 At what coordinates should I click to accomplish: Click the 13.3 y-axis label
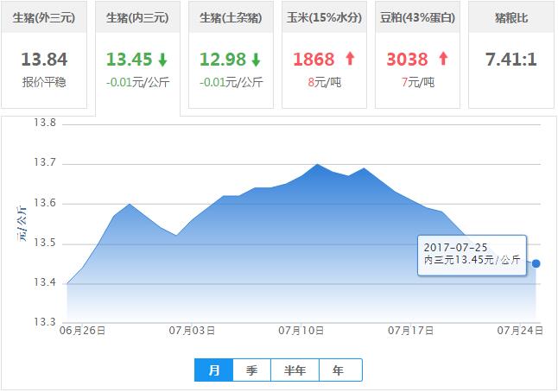pyautogui.click(x=45, y=322)
